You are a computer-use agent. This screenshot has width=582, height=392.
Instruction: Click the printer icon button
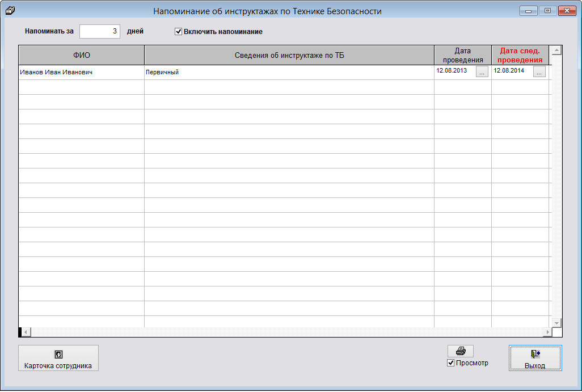(x=460, y=351)
